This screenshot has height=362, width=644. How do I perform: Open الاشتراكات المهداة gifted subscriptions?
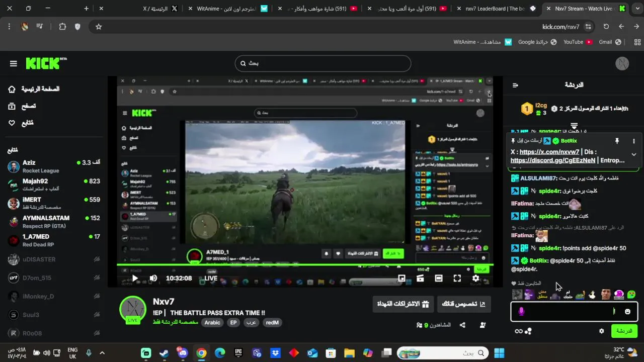click(x=403, y=304)
